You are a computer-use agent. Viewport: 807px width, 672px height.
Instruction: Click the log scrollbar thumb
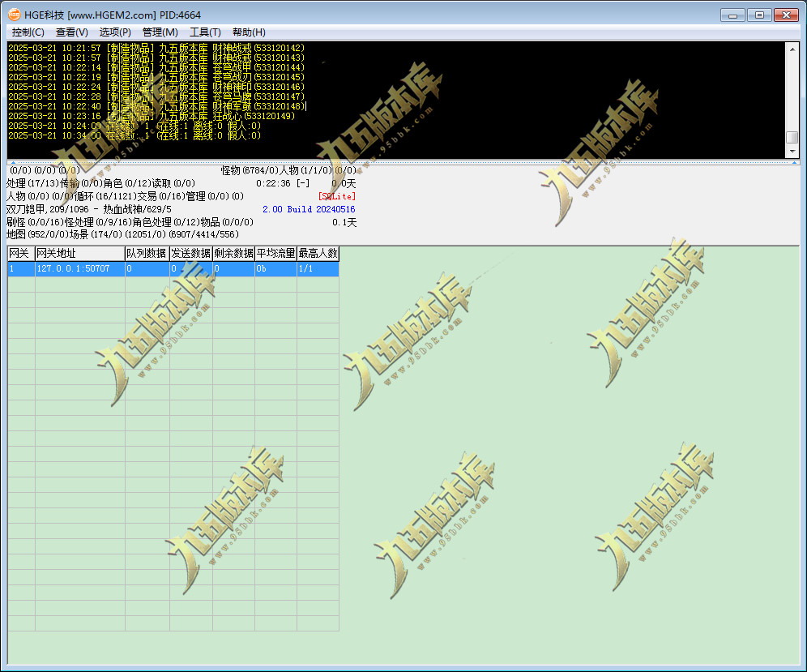tap(792, 138)
